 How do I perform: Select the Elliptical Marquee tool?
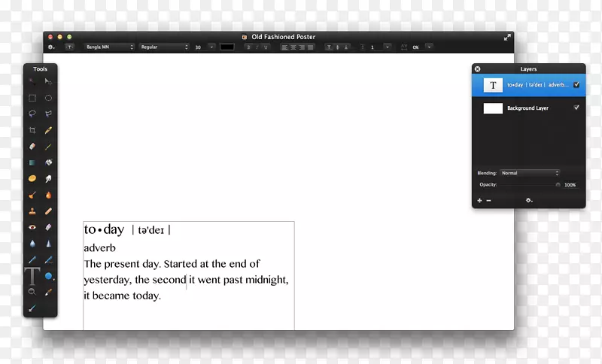48,98
